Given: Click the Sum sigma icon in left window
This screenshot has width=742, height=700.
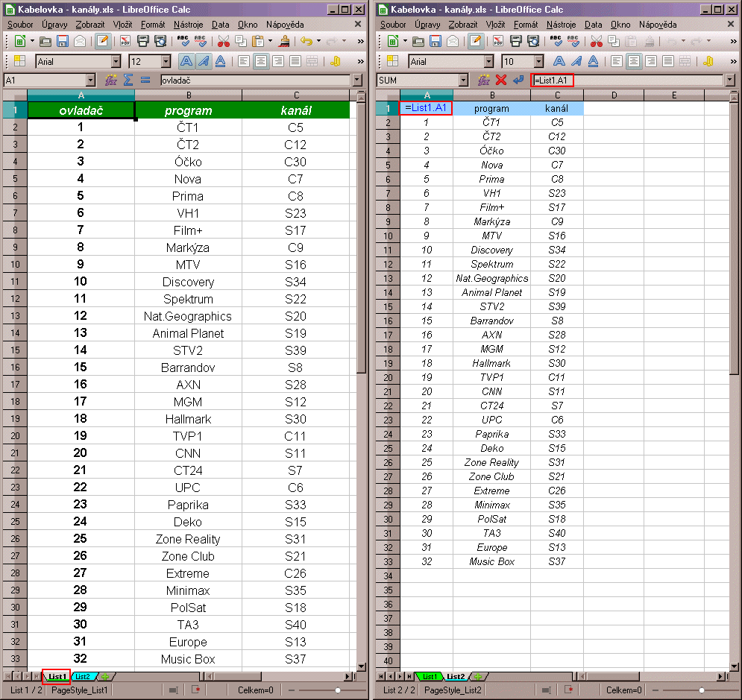Looking at the screenshot, I should tap(128, 81).
